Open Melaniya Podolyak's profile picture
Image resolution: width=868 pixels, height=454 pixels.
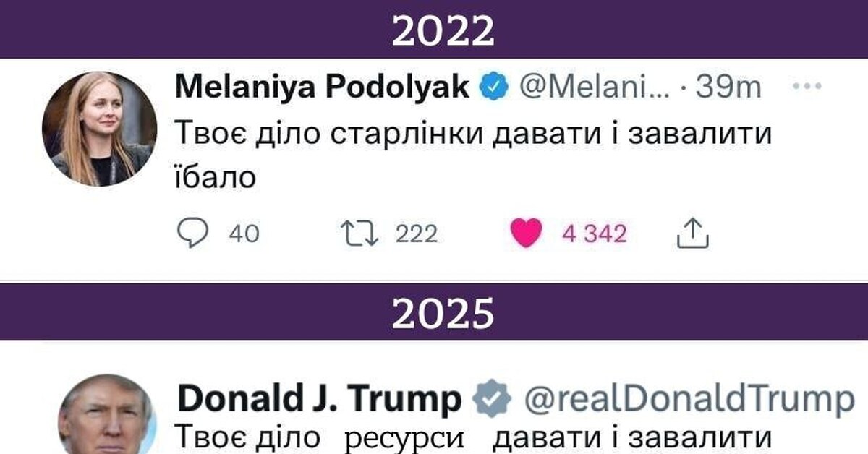(x=99, y=129)
